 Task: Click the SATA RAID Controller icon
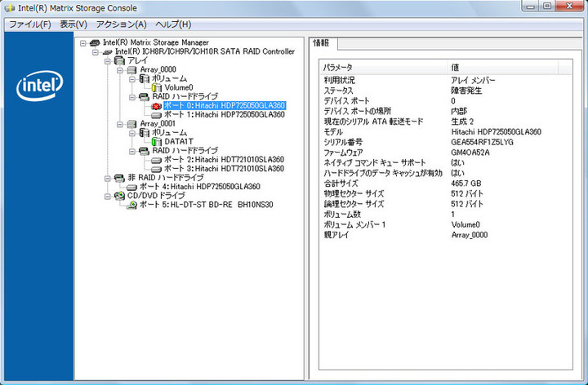[x=107, y=51]
